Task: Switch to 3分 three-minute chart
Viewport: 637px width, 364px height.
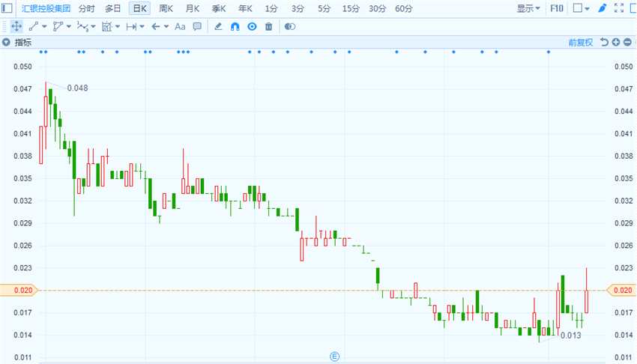Action: coord(298,8)
